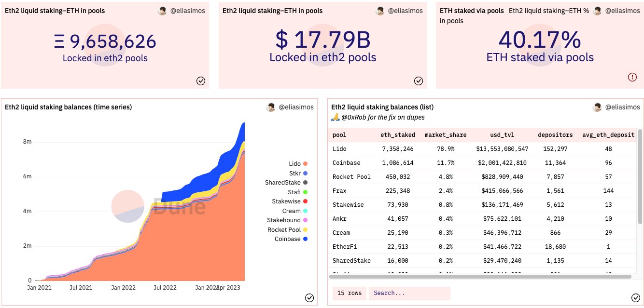Select the Frax pool cell
The height and width of the screenshot is (308, 644).
click(x=339, y=191)
